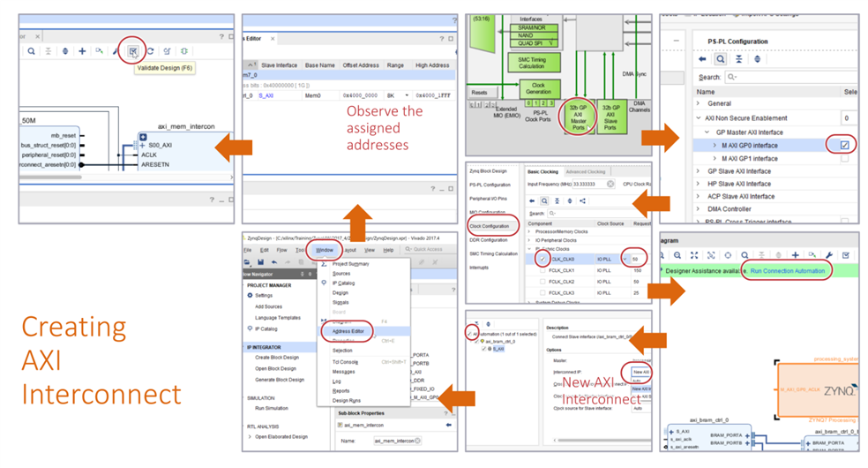Click the 32b GP AXI Master Ports block
The height and width of the screenshot is (468, 868).
[x=578, y=117]
